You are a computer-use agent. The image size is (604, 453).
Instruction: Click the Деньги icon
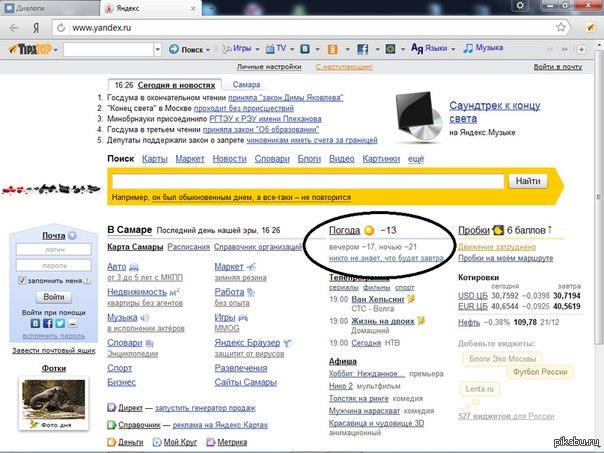(x=111, y=442)
